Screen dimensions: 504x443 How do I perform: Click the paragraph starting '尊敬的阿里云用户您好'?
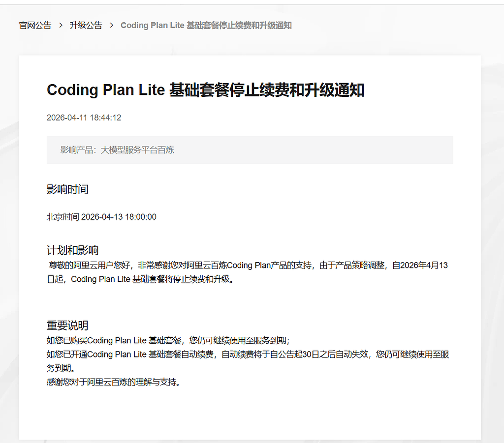pos(248,272)
